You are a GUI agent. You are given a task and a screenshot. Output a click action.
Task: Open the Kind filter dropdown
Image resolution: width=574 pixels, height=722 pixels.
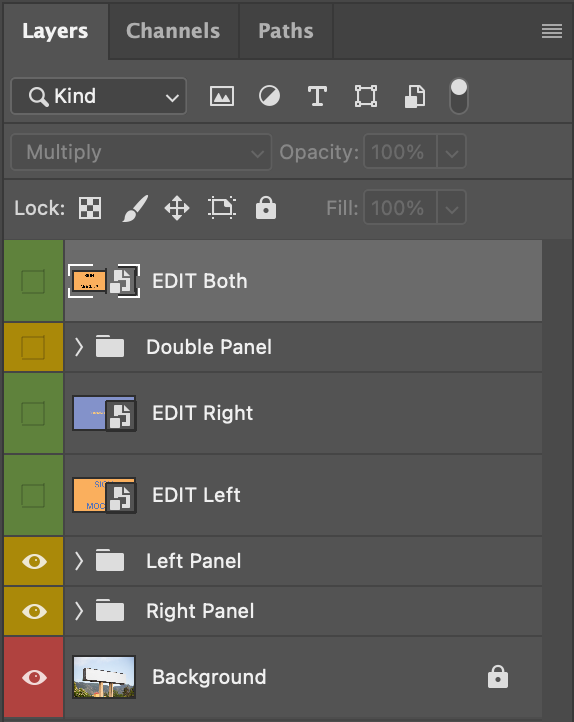pos(99,96)
